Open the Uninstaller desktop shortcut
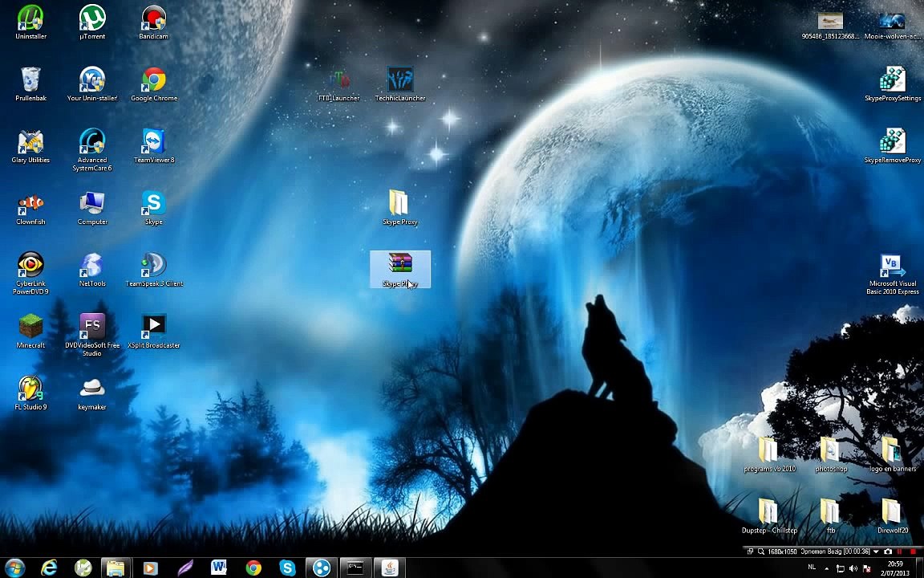Screen dimensions: 924x578 [30, 23]
